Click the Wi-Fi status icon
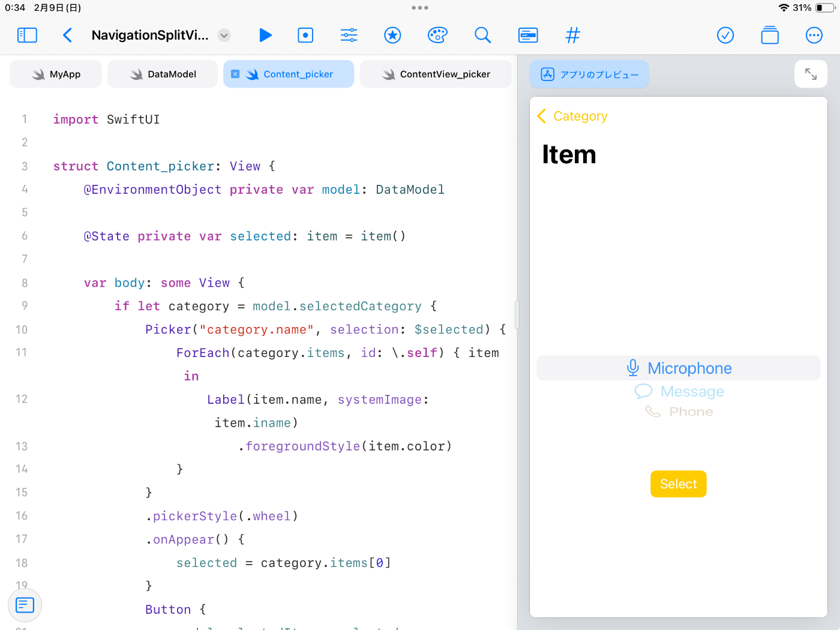The width and height of the screenshot is (840, 630). pos(784,8)
